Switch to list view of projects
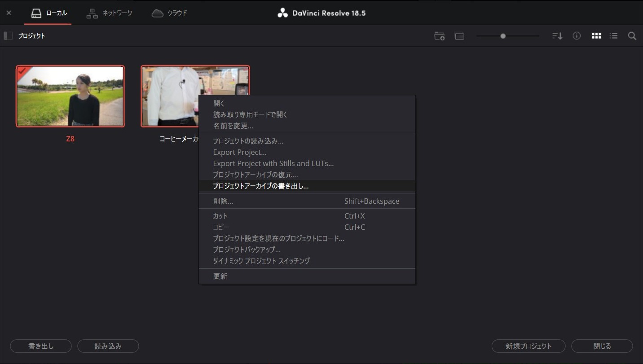Image resolution: width=643 pixels, height=364 pixels. [x=614, y=35]
